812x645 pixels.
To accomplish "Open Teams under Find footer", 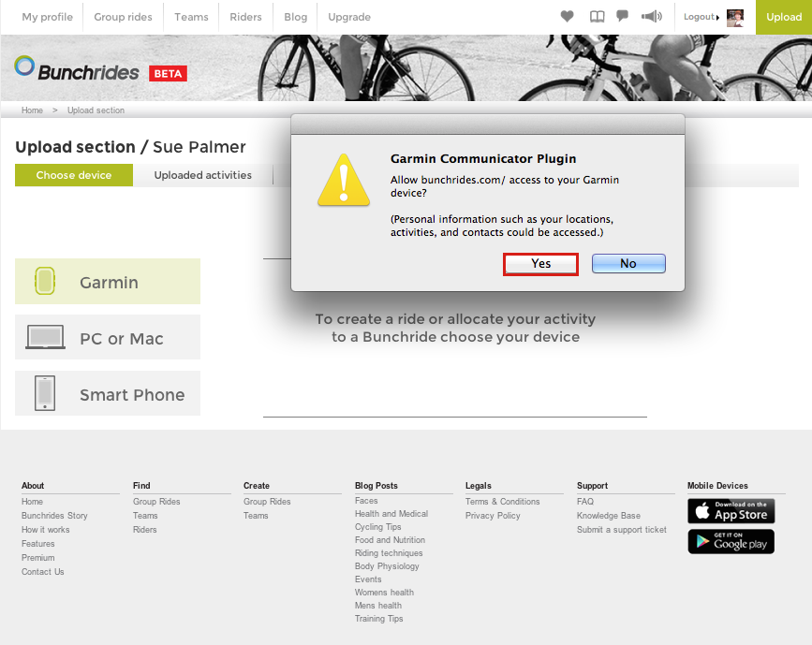I will coord(145,516).
